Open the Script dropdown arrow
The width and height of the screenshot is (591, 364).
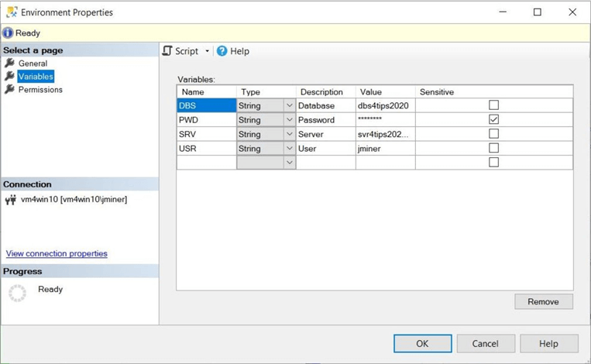207,52
